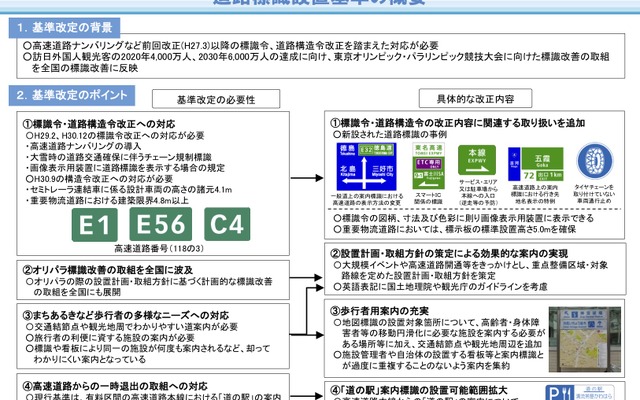Select the blue crossroads guide sign showing 徳島 and 北島
This screenshot has height=400, width=640.
(x=366, y=167)
